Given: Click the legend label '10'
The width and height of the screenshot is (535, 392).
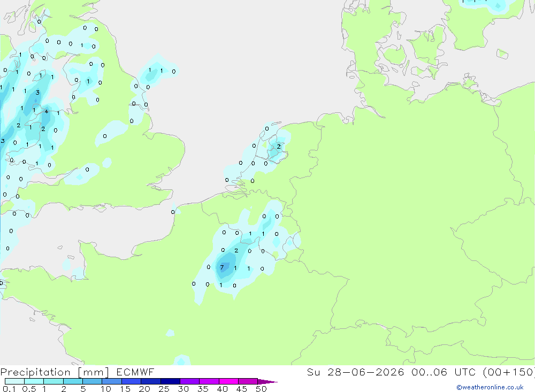Looking at the screenshot, I should [x=106, y=389].
